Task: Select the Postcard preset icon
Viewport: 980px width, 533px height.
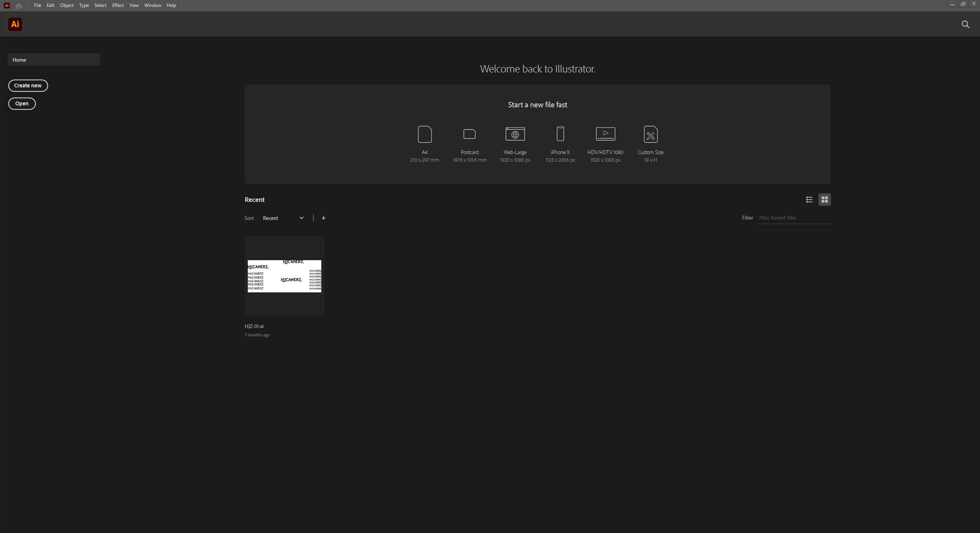Action: pyautogui.click(x=470, y=134)
